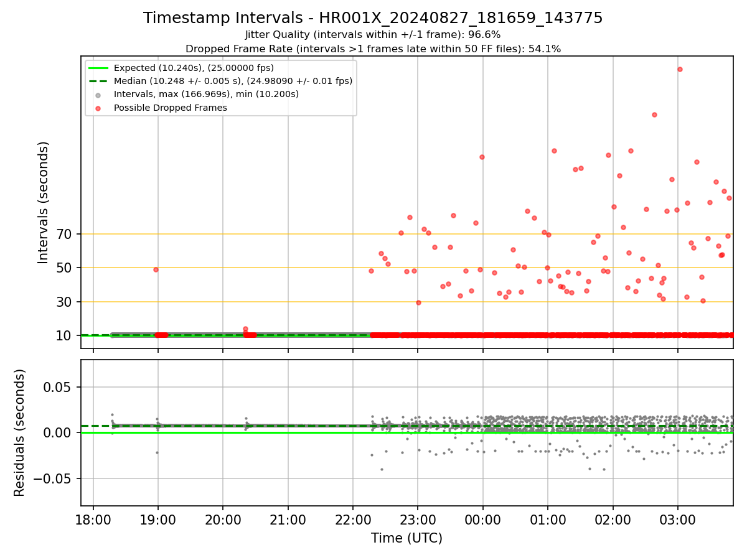
Task: Click legend entry 'Expected (10.240s), (25.00000 fps)'
Action: pyautogui.click(x=194, y=68)
